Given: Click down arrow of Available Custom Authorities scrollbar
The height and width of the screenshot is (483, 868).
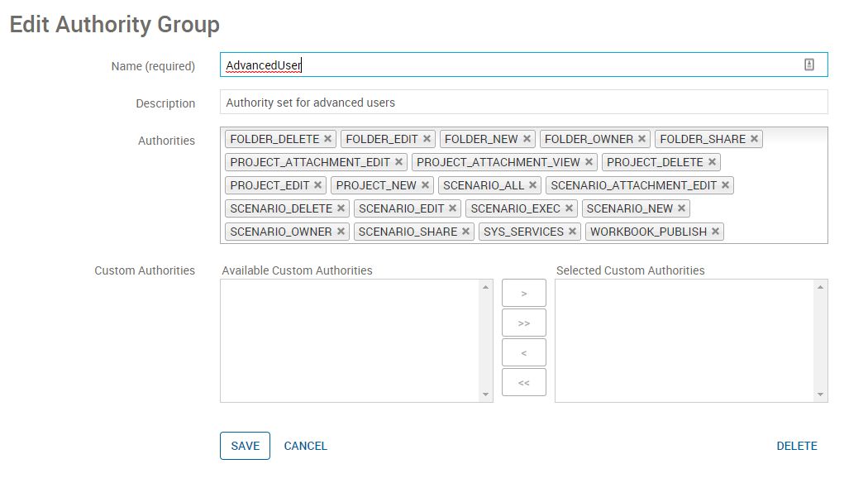Looking at the screenshot, I should click(485, 395).
